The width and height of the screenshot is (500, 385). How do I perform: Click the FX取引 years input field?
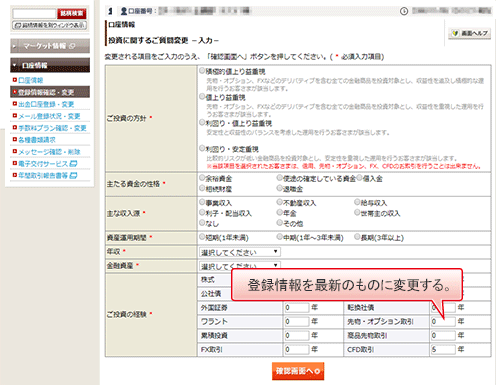point(297,349)
